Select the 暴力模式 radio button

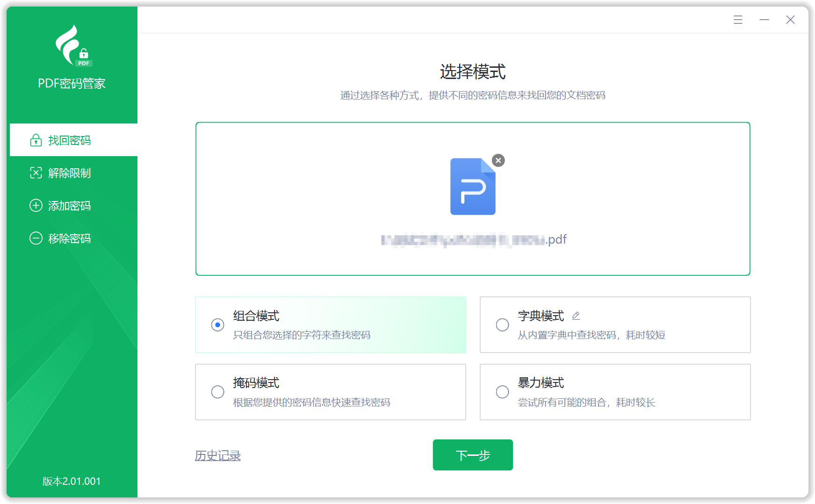(x=502, y=392)
